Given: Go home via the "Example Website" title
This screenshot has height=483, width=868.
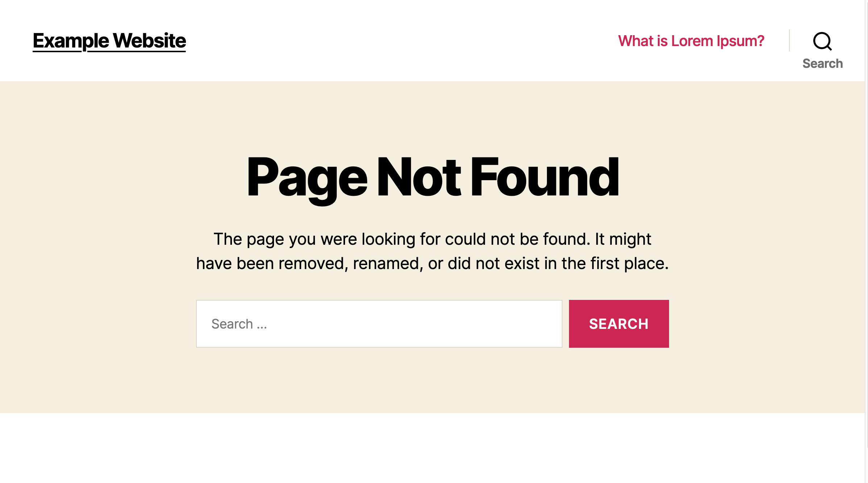Looking at the screenshot, I should click(109, 41).
